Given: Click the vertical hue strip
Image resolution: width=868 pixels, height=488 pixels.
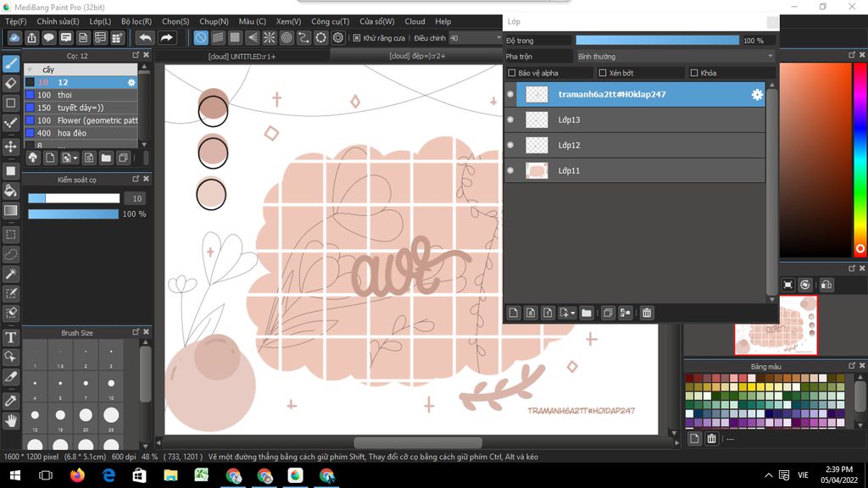Looking at the screenshot, I should (x=860, y=159).
